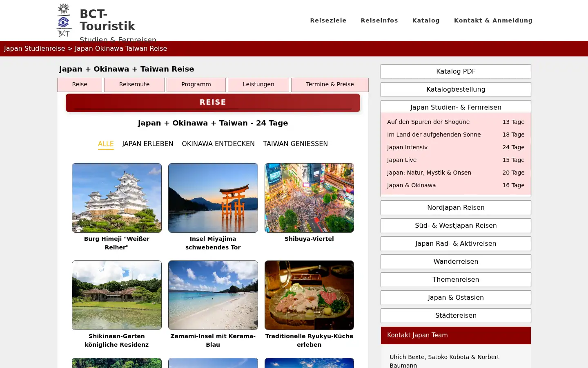Click the Japan + Okinawa + Taiwan - 24 Tage subtitle

tap(213, 123)
